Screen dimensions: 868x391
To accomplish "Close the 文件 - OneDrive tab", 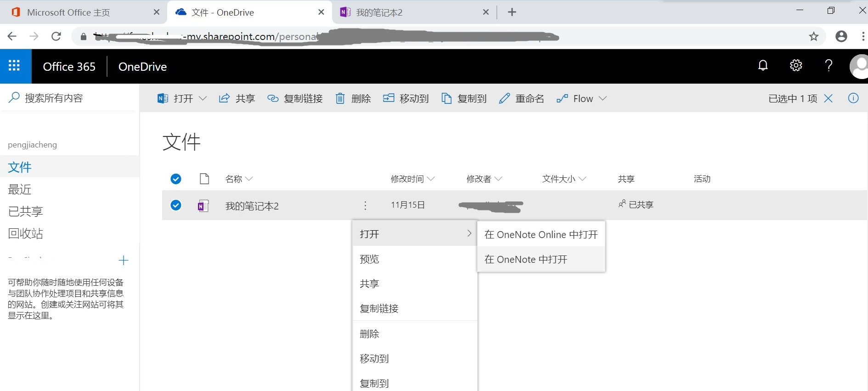I will point(321,12).
